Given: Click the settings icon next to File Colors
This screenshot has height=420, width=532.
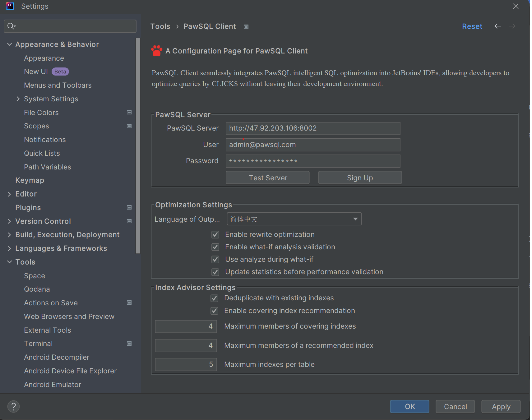Looking at the screenshot, I should [129, 112].
